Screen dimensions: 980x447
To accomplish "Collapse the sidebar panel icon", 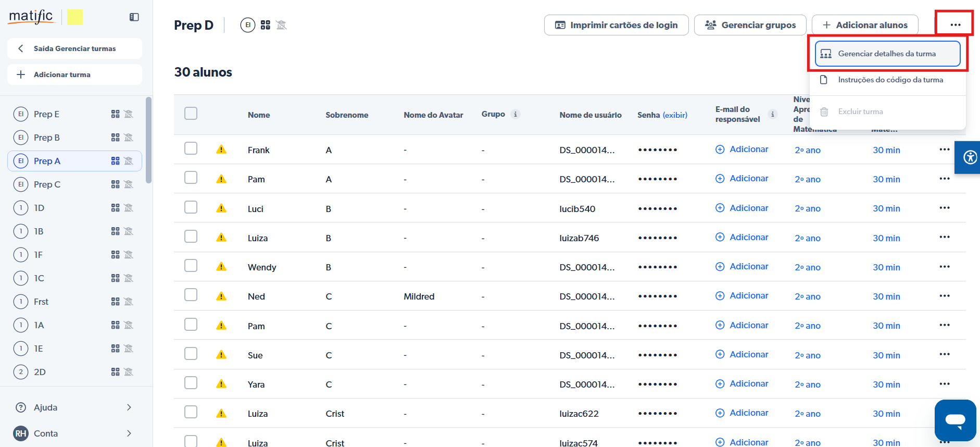I will coord(134,17).
